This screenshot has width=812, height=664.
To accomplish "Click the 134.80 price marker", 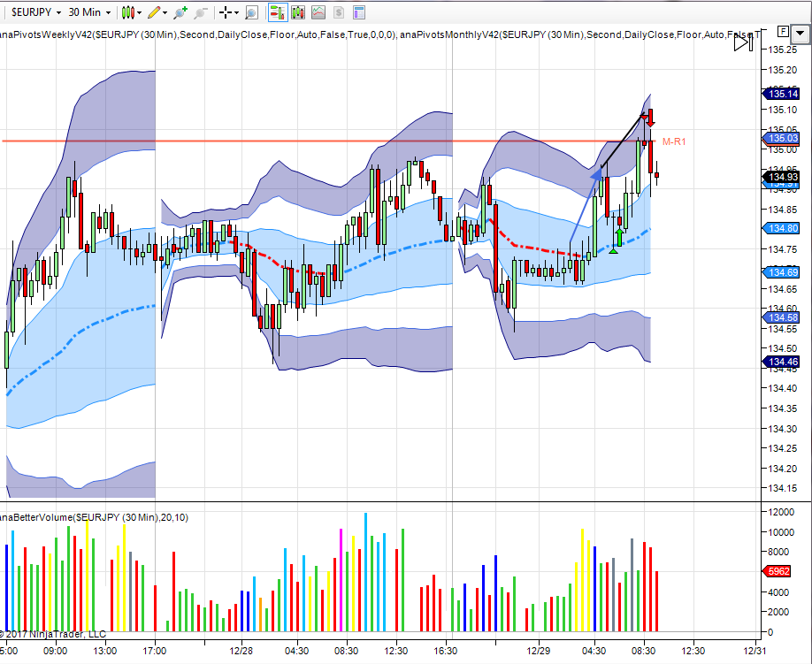I will (781, 228).
